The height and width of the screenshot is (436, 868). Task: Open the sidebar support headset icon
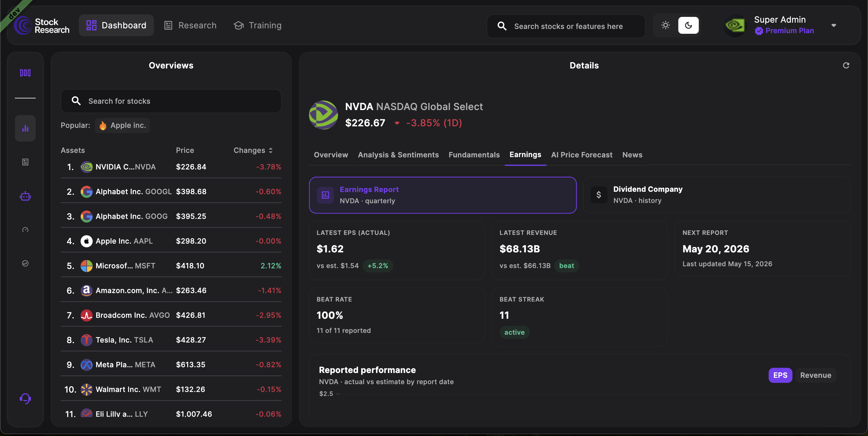point(25,399)
